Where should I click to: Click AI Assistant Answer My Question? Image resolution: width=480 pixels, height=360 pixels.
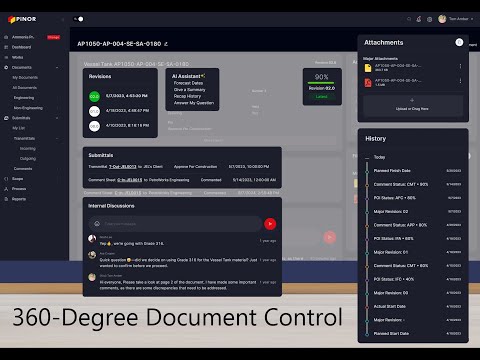click(x=194, y=103)
